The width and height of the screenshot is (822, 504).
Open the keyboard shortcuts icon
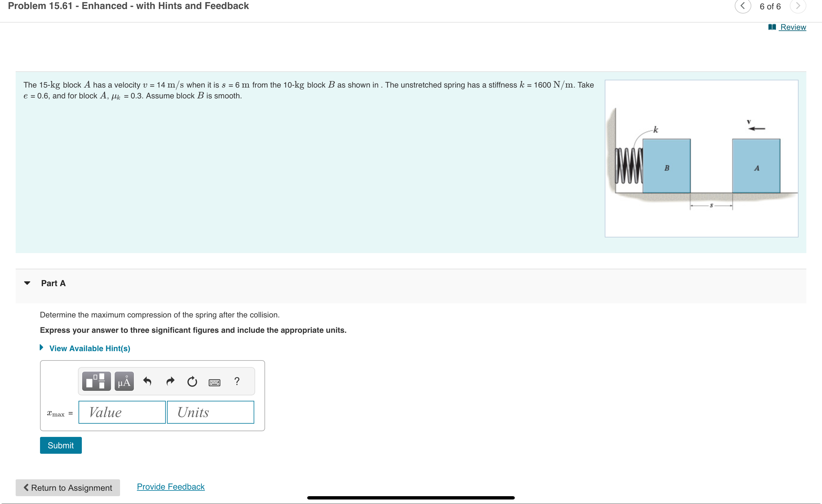(214, 382)
